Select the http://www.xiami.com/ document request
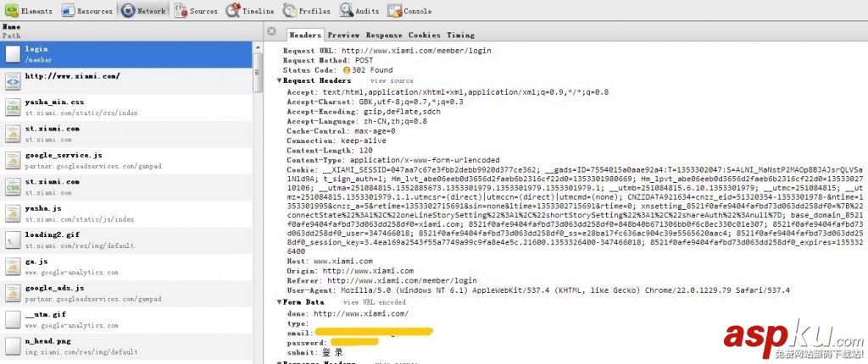 (126, 80)
